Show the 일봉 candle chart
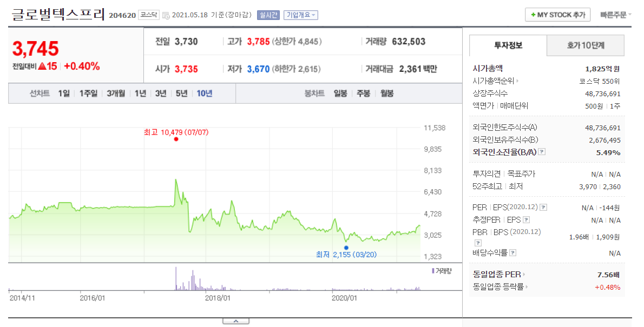 pos(340,94)
